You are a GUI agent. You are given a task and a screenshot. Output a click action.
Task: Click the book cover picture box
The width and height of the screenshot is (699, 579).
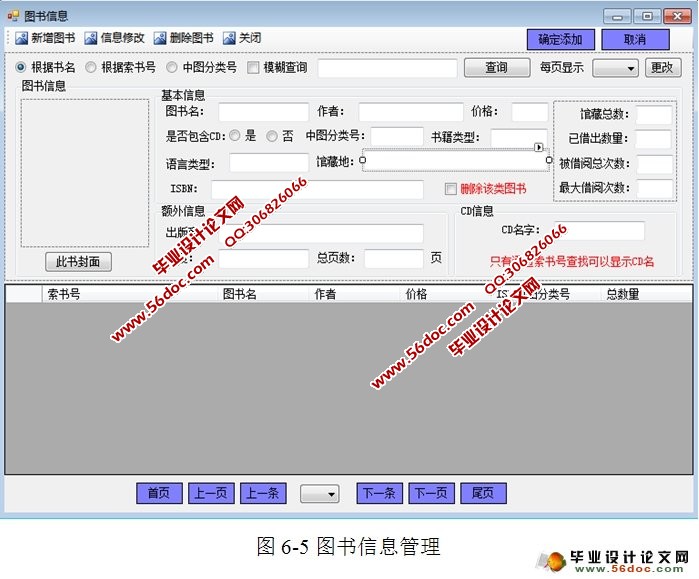point(85,173)
